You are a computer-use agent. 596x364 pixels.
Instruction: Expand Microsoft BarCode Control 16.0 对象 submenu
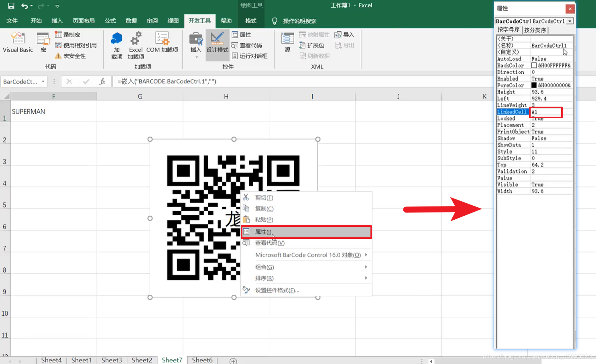click(x=306, y=255)
